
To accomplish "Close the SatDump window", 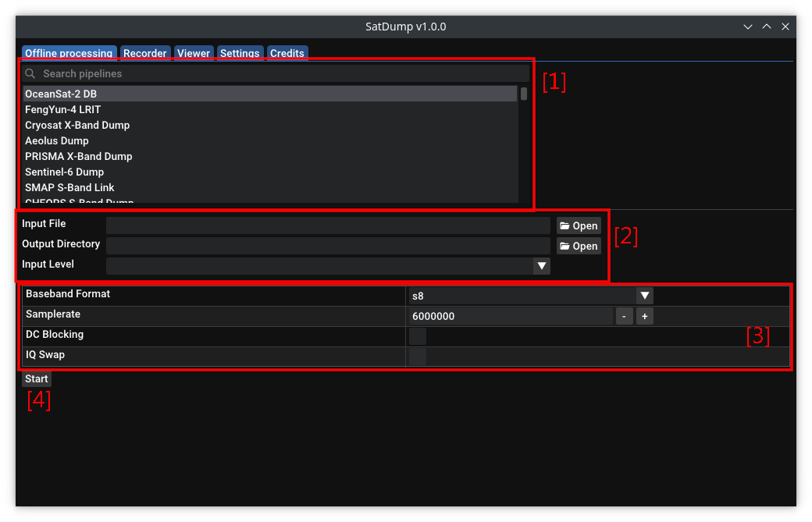I will coord(785,27).
